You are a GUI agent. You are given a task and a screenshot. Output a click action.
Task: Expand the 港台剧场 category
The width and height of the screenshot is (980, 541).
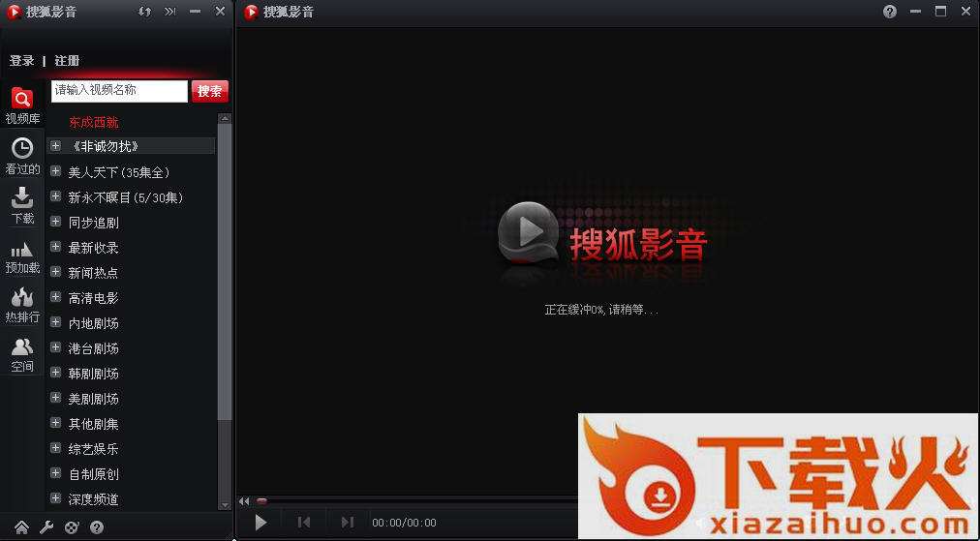pos(55,347)
